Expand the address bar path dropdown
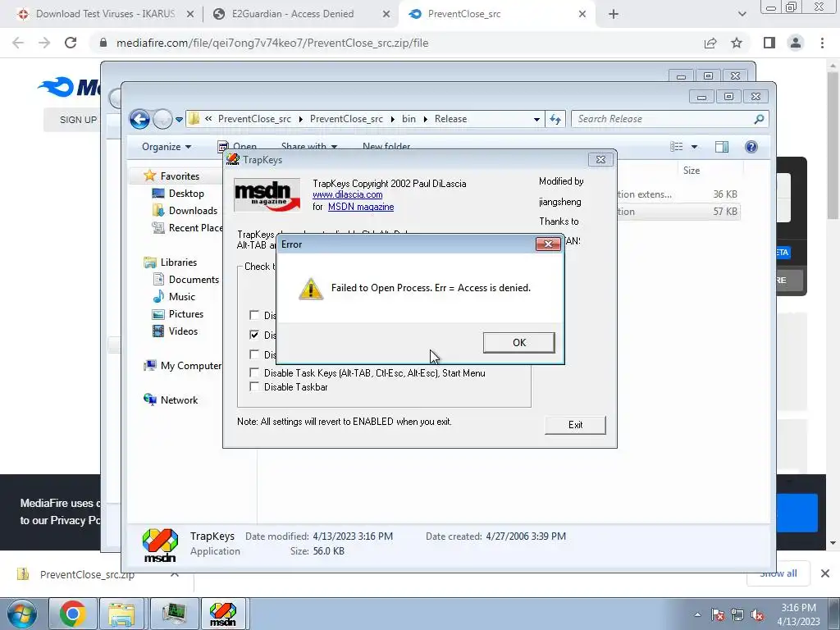The height and width of the screenshot is (630, 840). click(536, 120)
